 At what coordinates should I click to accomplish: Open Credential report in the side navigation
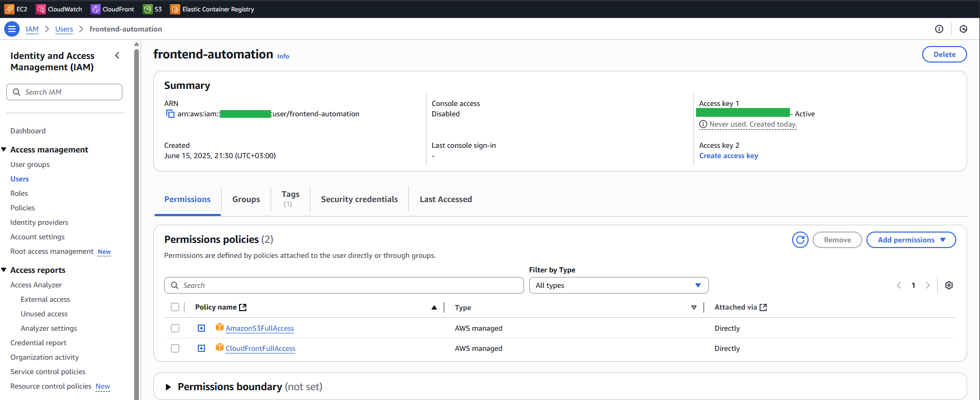pyautogui.click(x=38, y=343)
